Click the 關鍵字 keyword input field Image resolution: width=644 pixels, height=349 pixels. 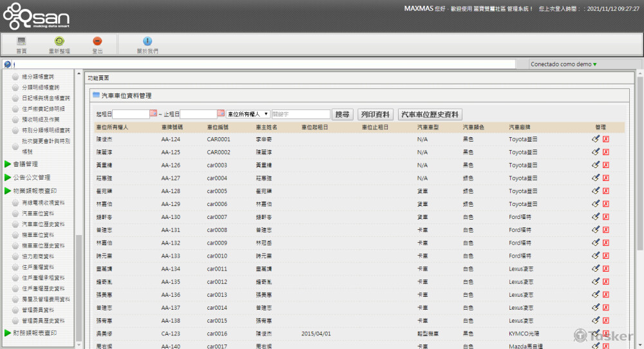point(300,114)
